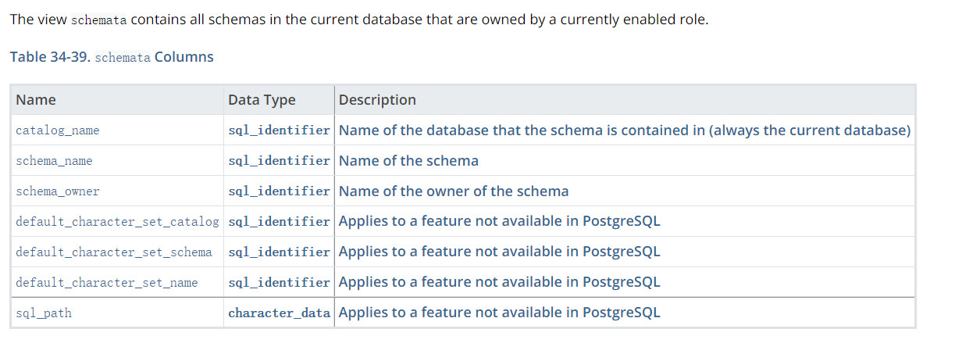Viewport: 980px width, 343px height.
Task: Click "schemata" in the intro sentence
Action: (x=98, y=20)
